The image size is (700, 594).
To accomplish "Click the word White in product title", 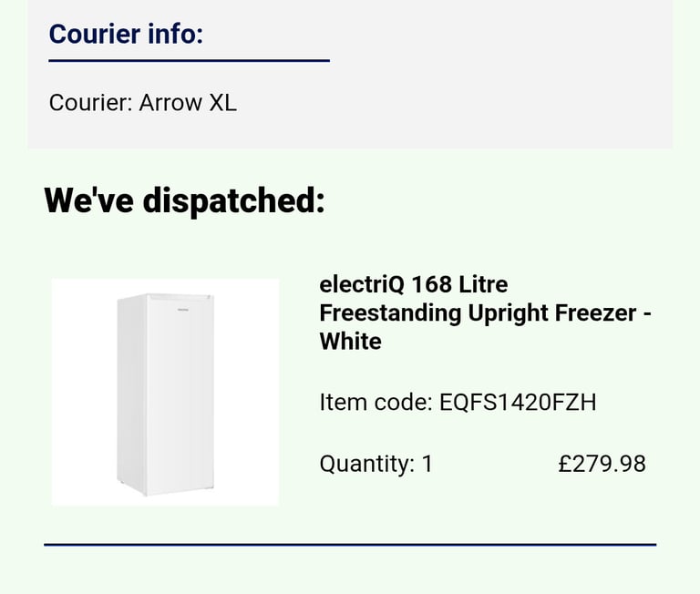I will point(350,342).
